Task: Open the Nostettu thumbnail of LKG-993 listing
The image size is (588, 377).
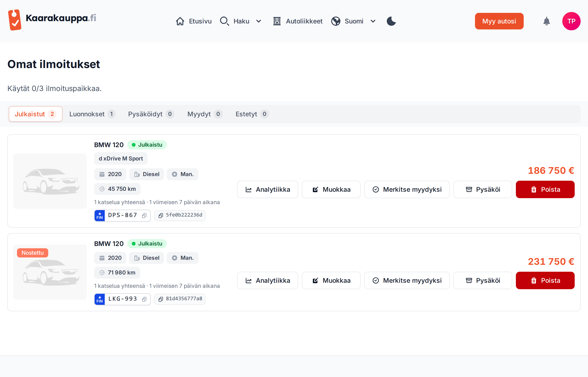Action: click(50, 272)
